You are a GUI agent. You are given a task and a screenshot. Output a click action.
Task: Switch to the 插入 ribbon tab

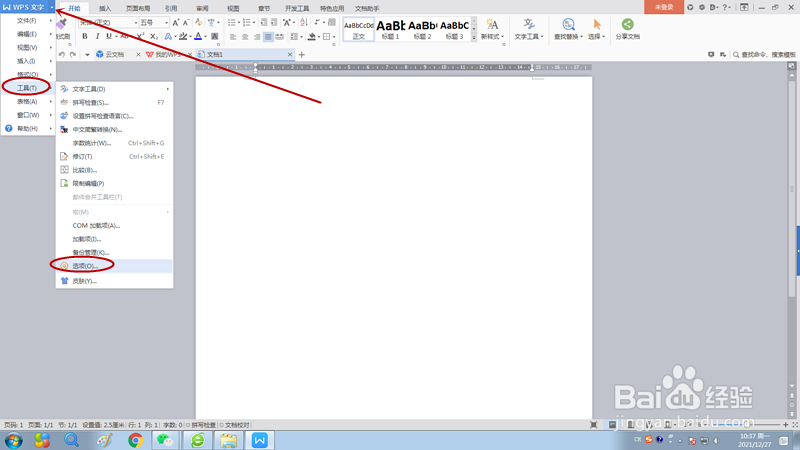[x=105, y=8]
